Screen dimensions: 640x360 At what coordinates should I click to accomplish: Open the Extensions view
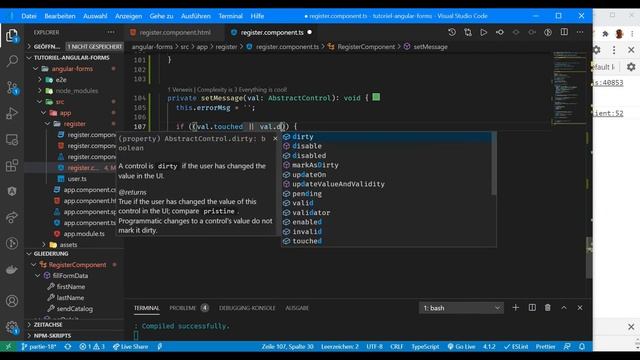click(12, 165)
